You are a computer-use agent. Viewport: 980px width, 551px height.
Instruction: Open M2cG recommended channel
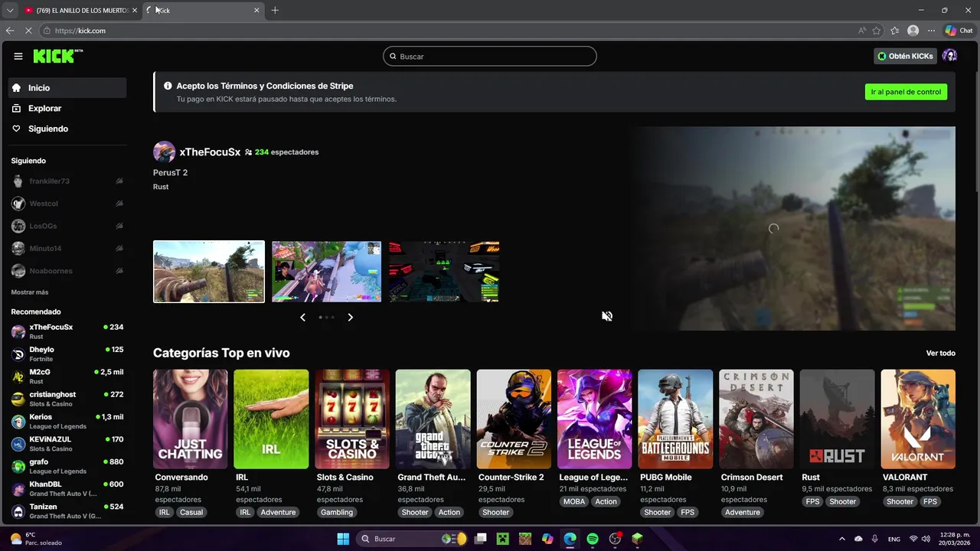click(x=67, y=376)
